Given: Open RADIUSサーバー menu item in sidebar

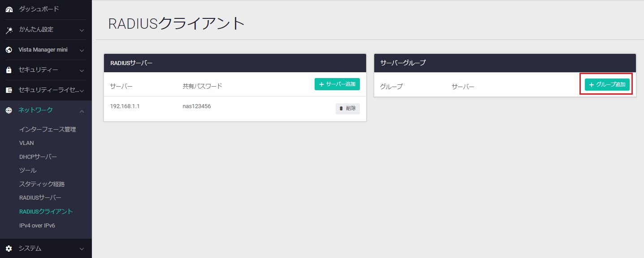Looking at the screenshot, I should (x=40, y=198).
